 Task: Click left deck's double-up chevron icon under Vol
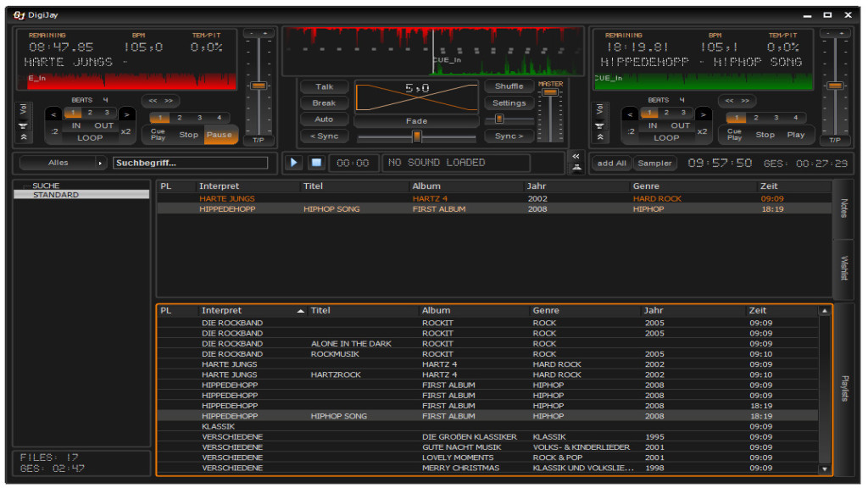pyautogui.click(x=23, y=137)
